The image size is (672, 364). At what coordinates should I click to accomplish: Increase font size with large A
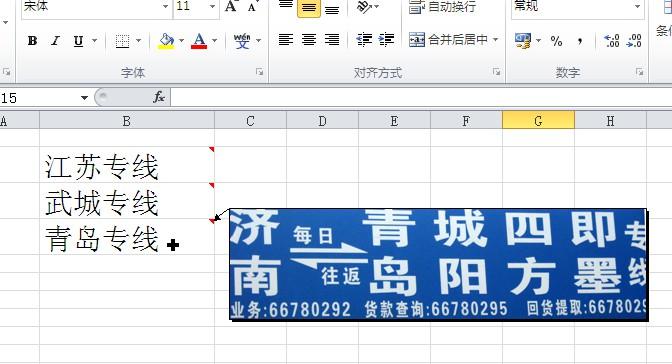click(x=231, y=6)
